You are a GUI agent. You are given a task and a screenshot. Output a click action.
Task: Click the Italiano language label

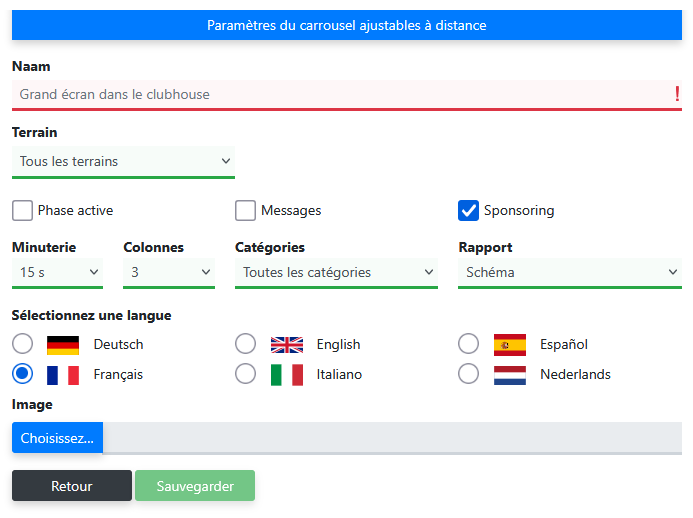[339, 375]
